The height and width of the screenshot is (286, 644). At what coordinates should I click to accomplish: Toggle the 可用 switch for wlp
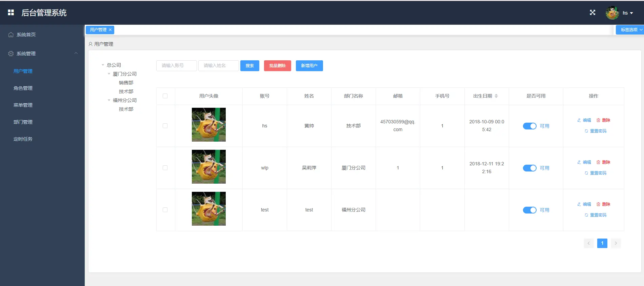530,168
